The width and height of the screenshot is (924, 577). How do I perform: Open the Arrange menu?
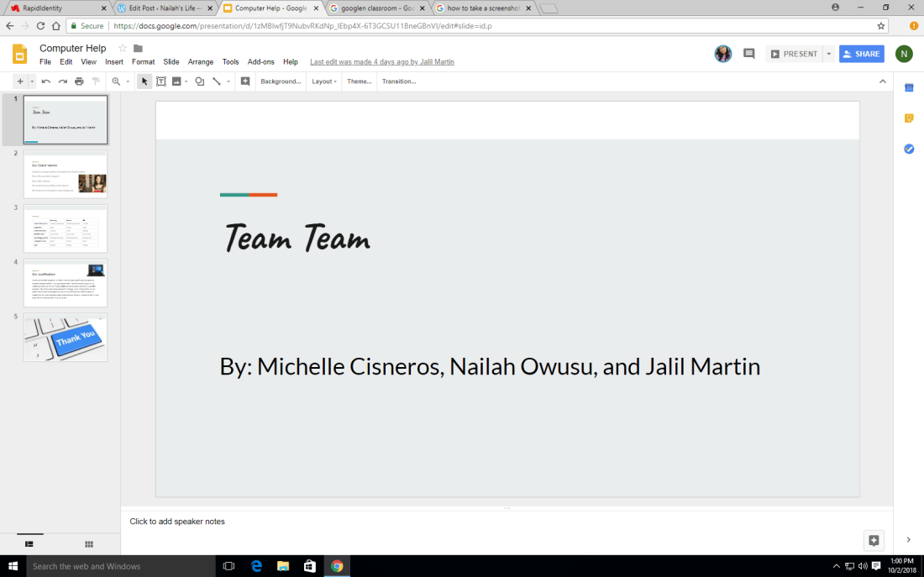[200, 62]
